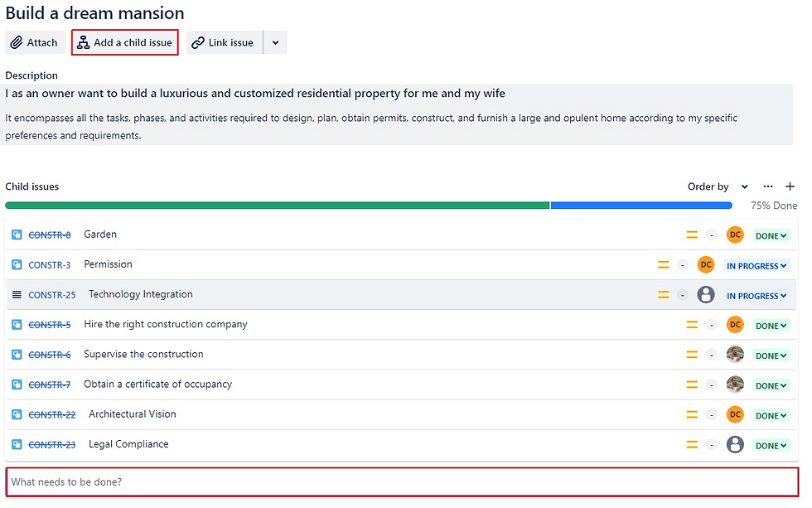Click the Link issue chain icon

pyautogui.click(x=197, y=41)
